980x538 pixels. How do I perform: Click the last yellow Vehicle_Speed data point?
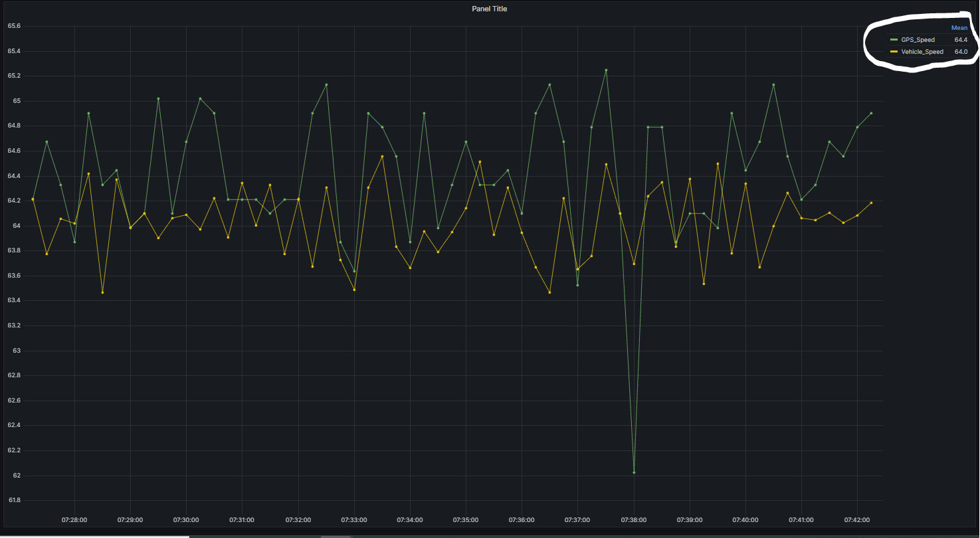coord(871,203)
